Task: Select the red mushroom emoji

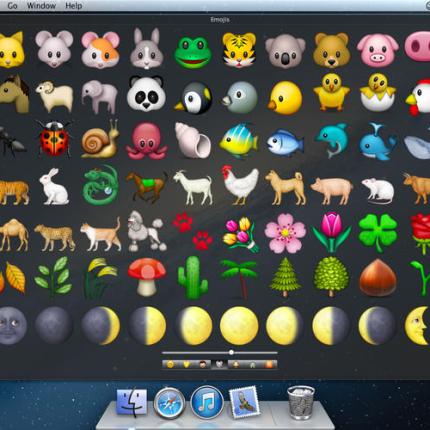Action: coord(147,277)
